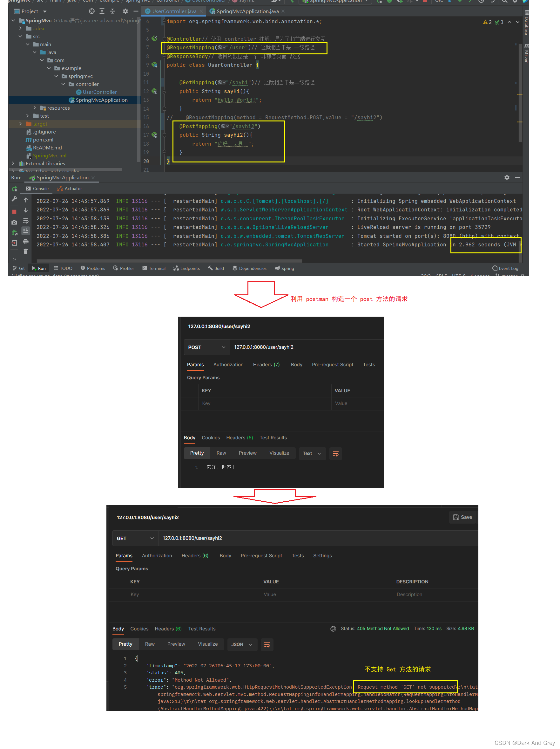Click the Up the stack trace arrow
The image size is (560, 749).
click(x=26, y=201)
